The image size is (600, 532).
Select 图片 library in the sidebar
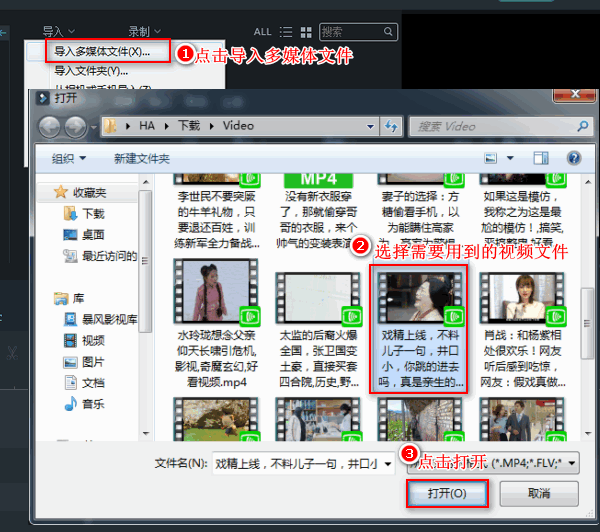click(93, 362)
